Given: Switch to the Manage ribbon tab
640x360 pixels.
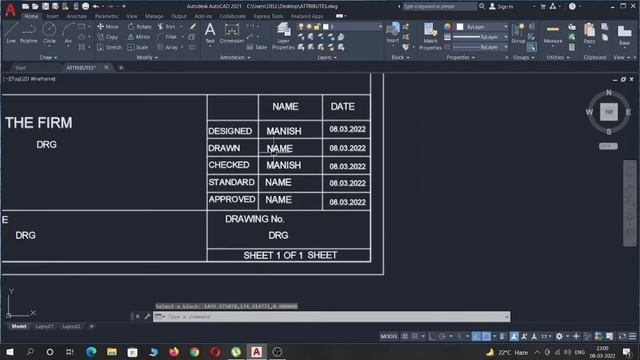Looking at the screenshot, I should pos(154,16).
